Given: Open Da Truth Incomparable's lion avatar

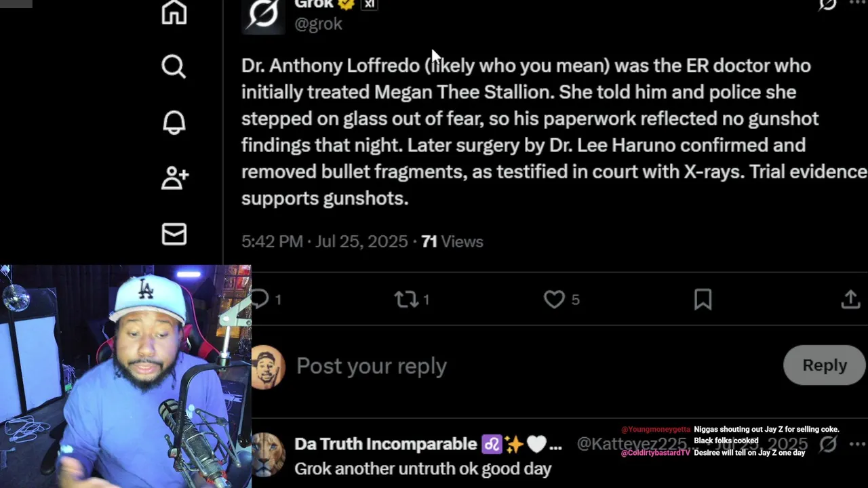Looking at the screenshot, I should click(x=269, y=455).
